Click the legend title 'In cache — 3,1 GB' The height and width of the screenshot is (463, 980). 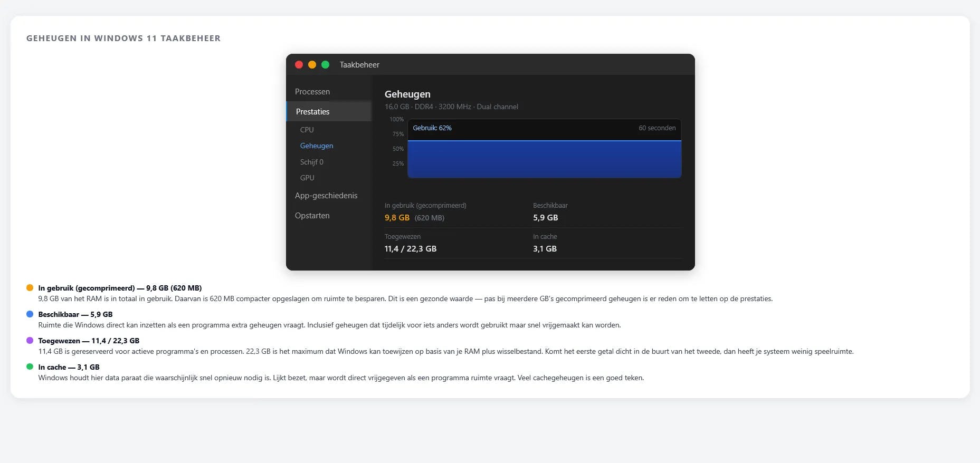pos(69,367)
